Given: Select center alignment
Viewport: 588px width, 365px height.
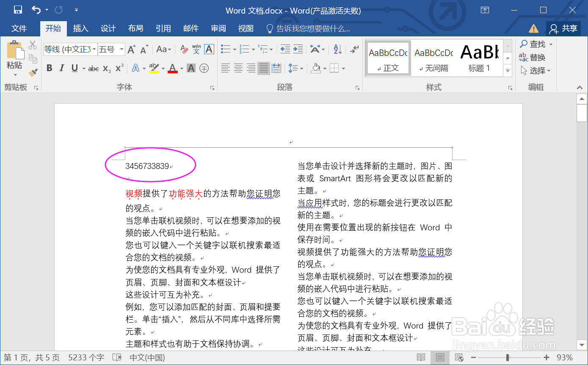Looking at the screenshot, I should click(238, 68).
